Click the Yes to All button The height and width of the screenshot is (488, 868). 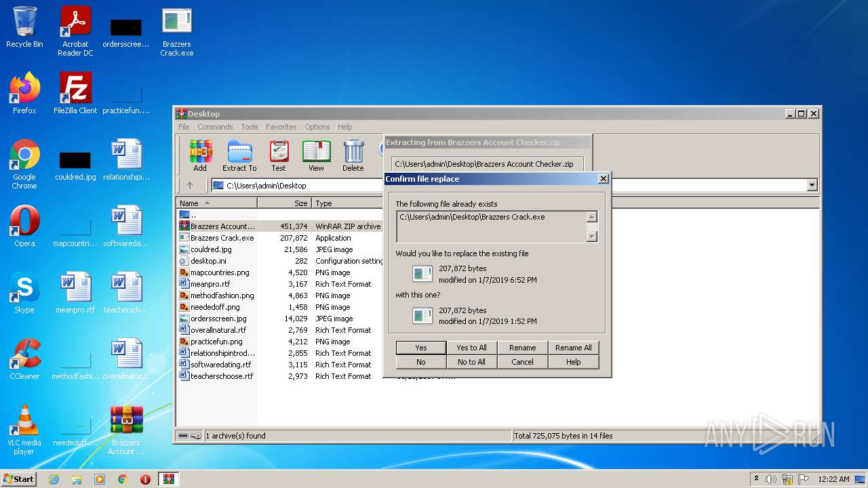[471, 348]
